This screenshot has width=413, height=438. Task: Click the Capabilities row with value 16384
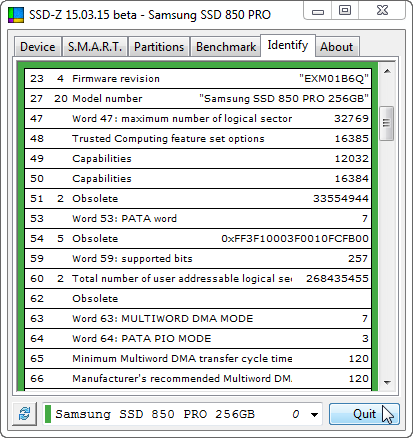198,179
